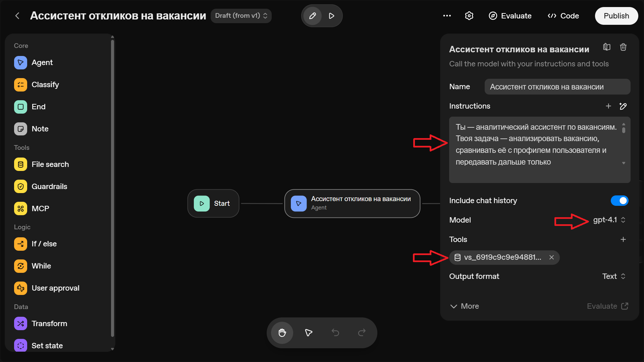Click the generate instructions pencil icon
The height and width of the screenshot is (362, 644).
tap(623, 106)
